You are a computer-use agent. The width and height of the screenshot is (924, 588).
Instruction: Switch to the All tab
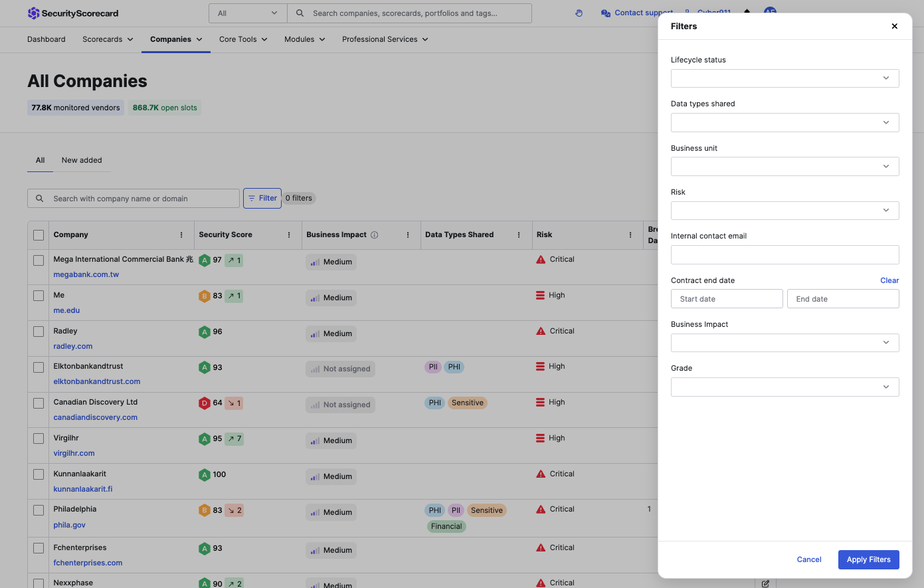click(41, 160)
